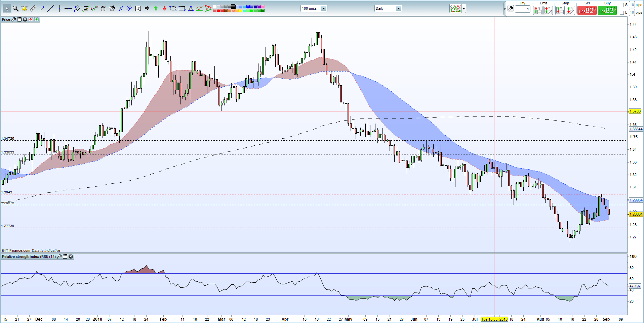This screenshot has width=644, height=323.
Task: Pick the pink color swatch
Action: (263, 6)
